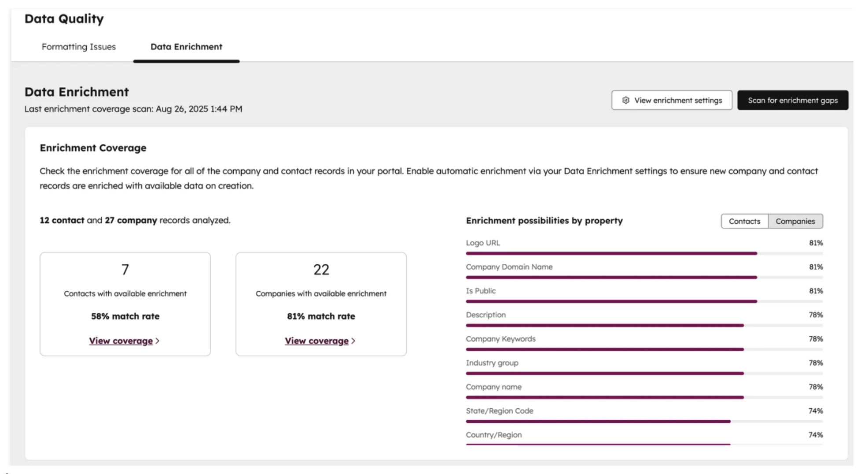The width and height of the screenshot is (868, 474).
Task: Click the Industry group property label
Action: click(492, 363)
